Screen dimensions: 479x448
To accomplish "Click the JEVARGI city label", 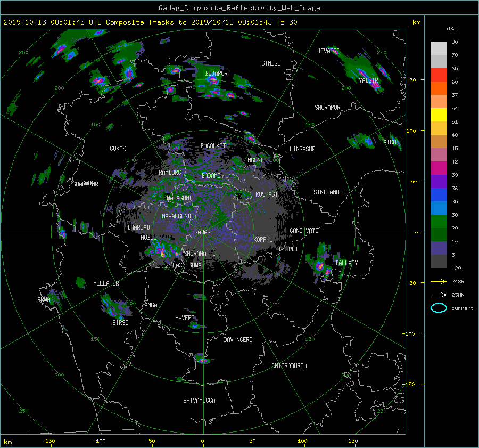I will 328,51.
